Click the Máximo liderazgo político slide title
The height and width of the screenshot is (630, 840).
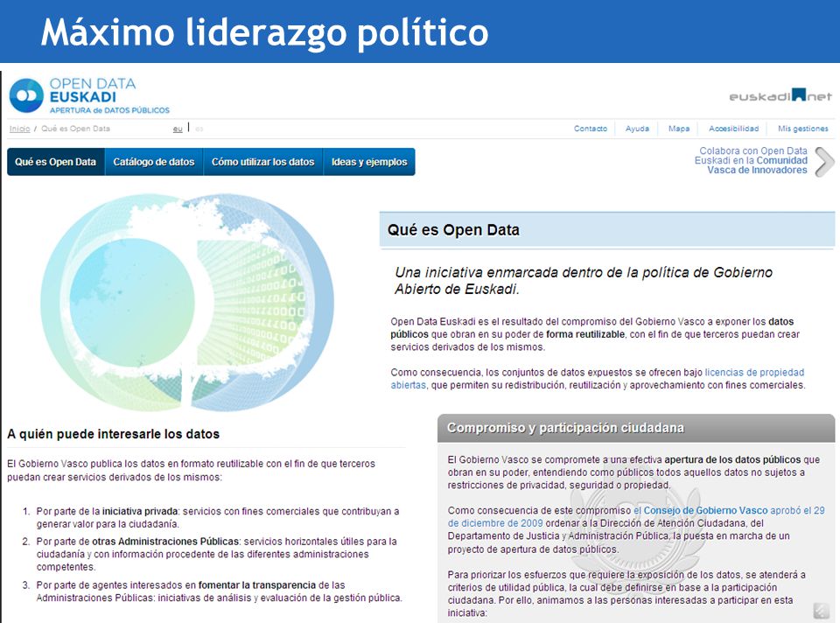click(264, 31)
